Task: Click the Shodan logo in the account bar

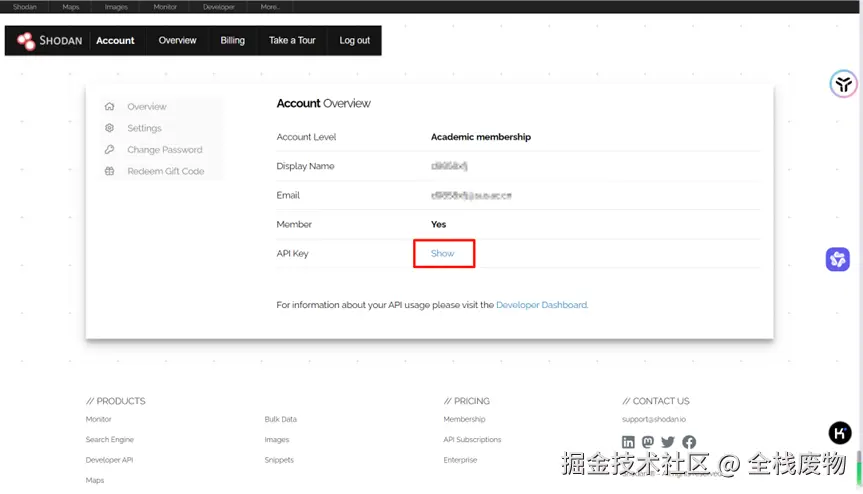Action: [x=49, y=41]
